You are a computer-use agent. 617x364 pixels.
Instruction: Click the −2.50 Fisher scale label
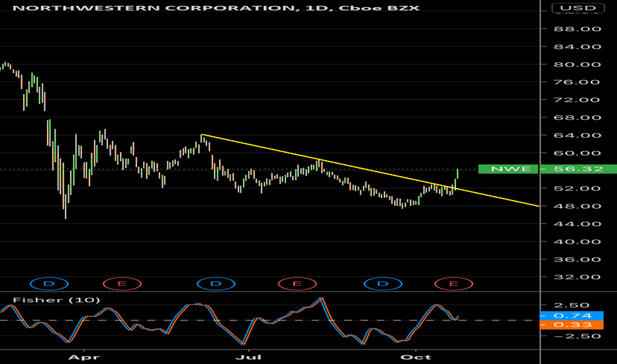coord(577,336)
